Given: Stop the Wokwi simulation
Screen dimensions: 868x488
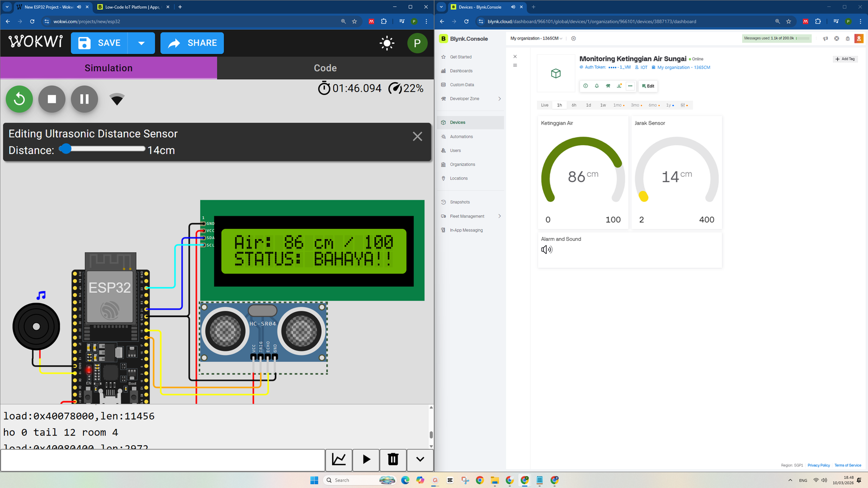Looking at the screenshot, I should pos(52,99).
